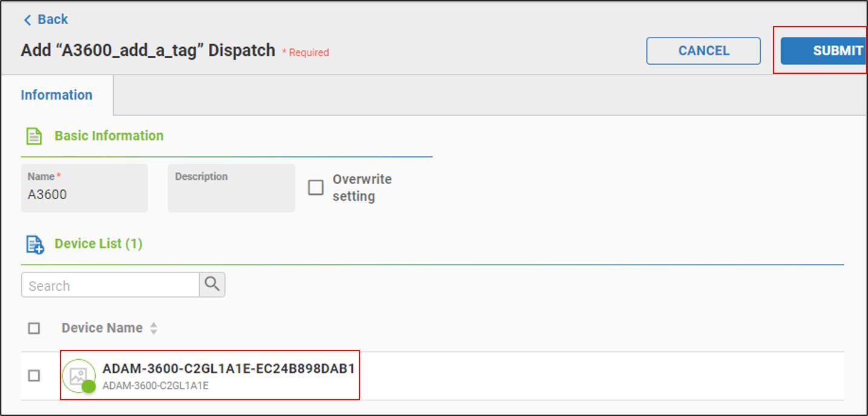Image resolution: width=868 pixels, height=416 pixels.
Task: Click the device Search text box
Action: pos(110,285)
